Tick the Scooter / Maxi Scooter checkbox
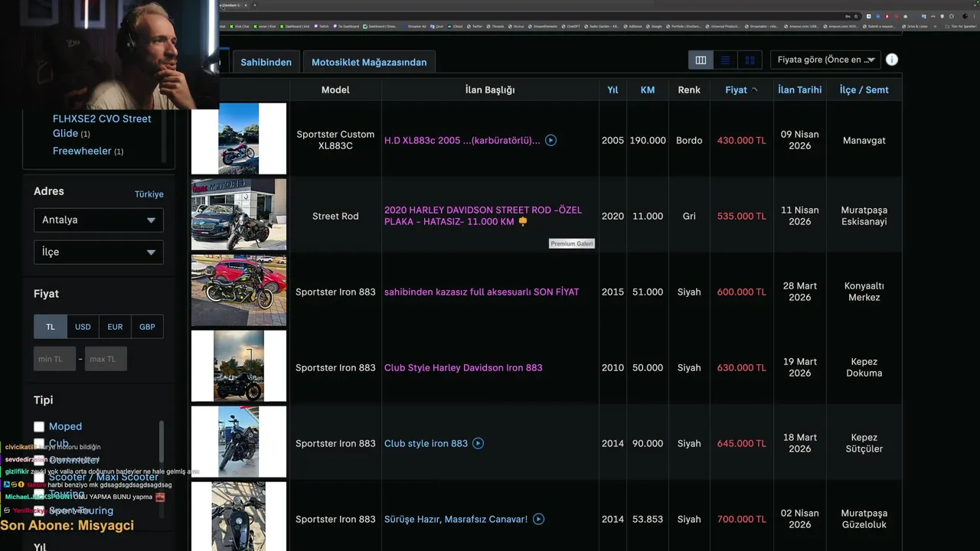This screenshot has width=980, height=551. pyautogui.click(x=39, y=477)
